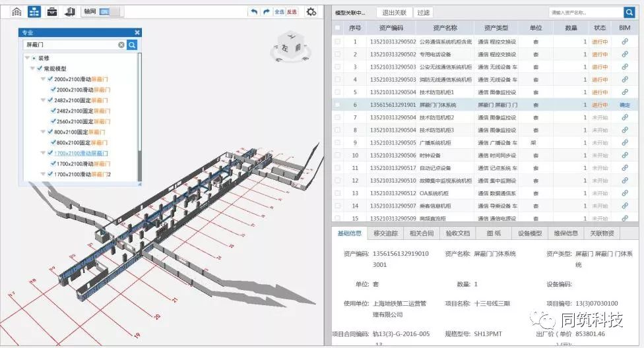This screenshot has height=348, width=644.
Task: Collapse the 2482x2100固定屏蔽门 parent node
Action: [x=43, y=100]
